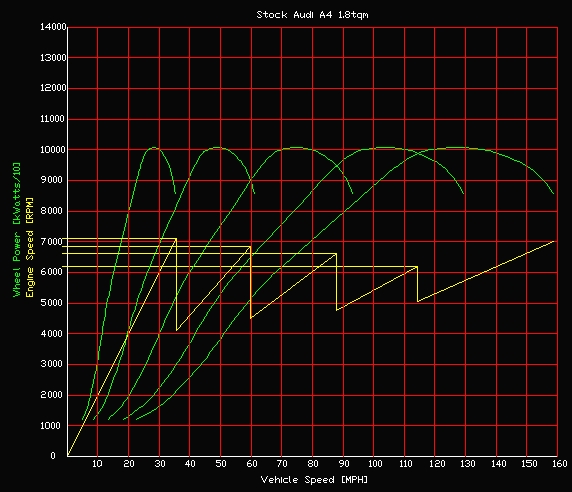572x492 pixels.
Task: Click the y-axis value 12000
Action: (53, 88)
